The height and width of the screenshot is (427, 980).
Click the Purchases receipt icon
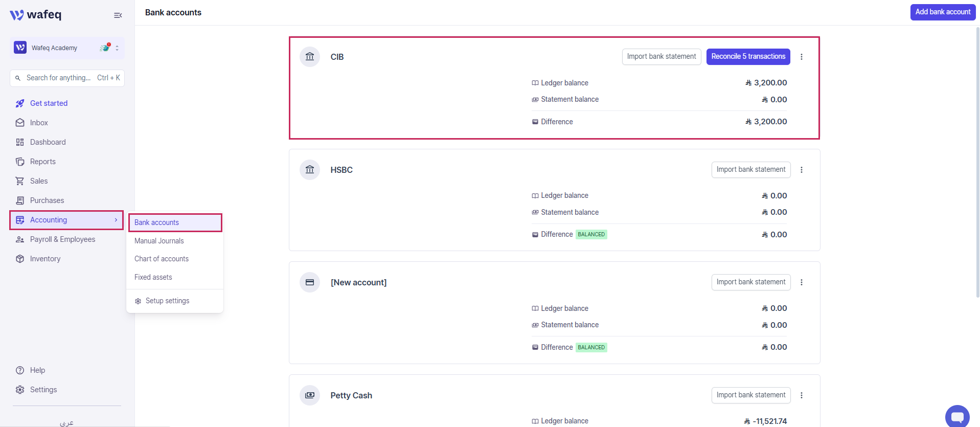tap(20, 200)
